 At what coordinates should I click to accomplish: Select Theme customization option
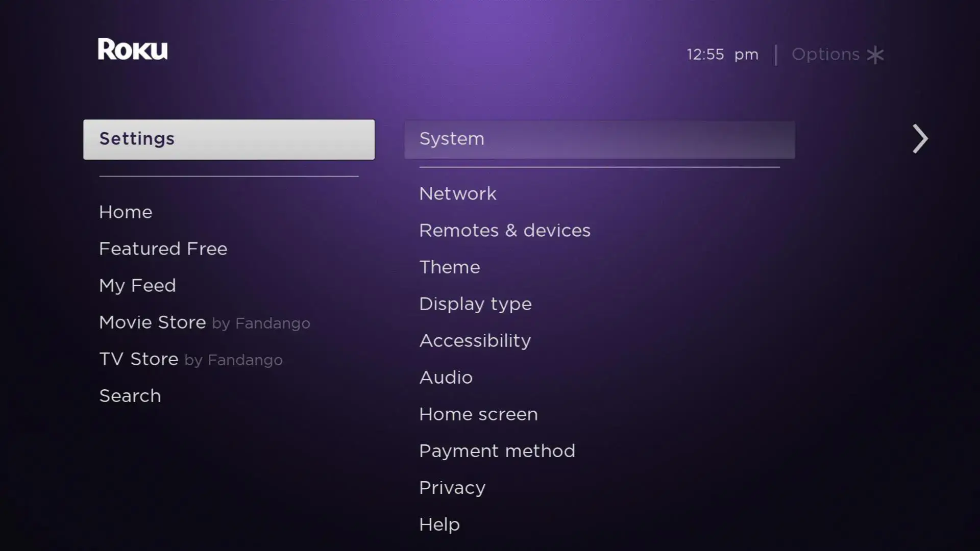(450, 267)
